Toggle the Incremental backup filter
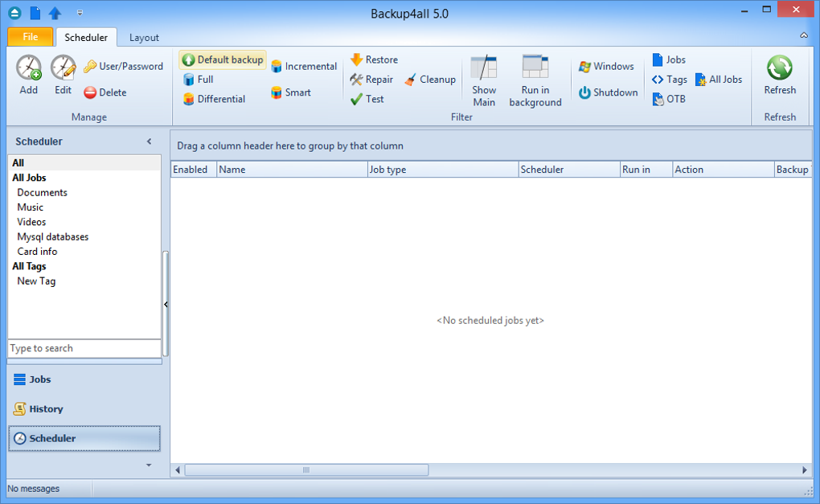 coord(304,67)
